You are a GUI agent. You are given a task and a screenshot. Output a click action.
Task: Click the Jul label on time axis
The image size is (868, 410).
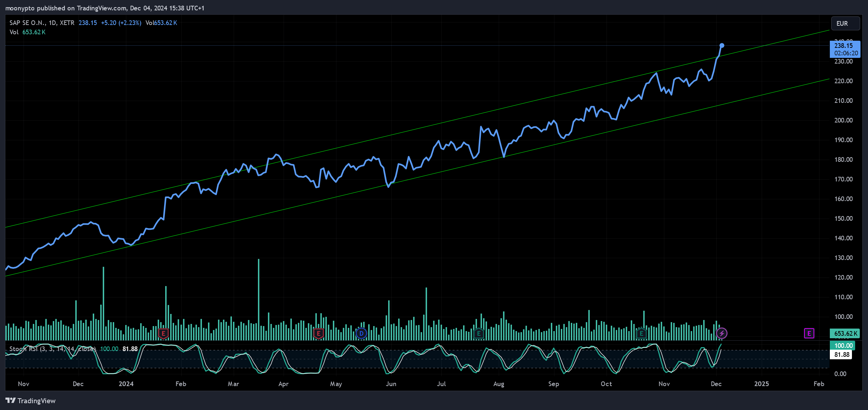(x=442, y=384)
